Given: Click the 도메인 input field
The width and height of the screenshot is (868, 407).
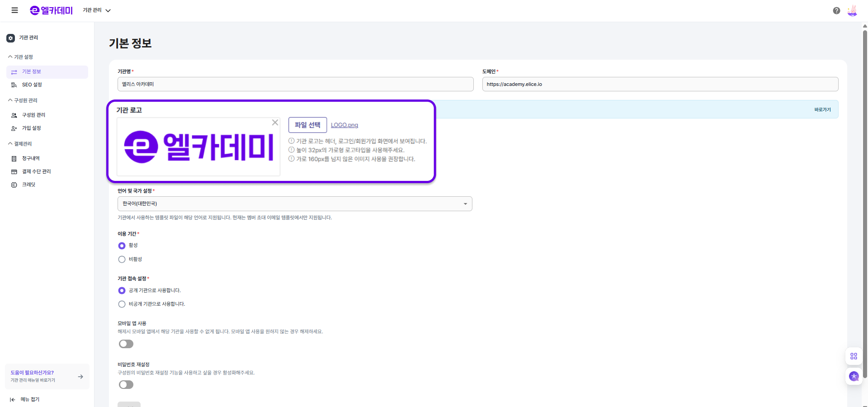Looking at the screenshot, I should coord(660,84).
